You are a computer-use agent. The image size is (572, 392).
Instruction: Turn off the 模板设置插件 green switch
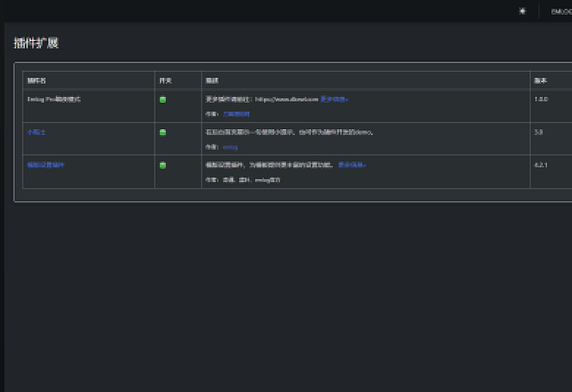tap(163, 165)
